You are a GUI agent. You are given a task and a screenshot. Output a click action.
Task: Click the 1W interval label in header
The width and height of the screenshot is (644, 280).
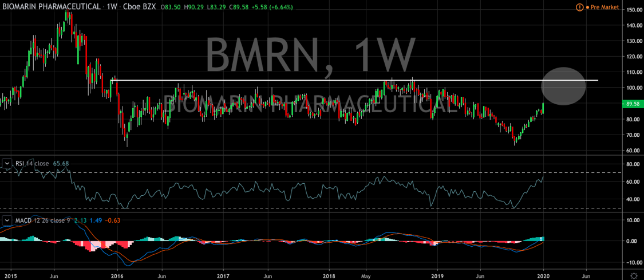click(108, 7)
